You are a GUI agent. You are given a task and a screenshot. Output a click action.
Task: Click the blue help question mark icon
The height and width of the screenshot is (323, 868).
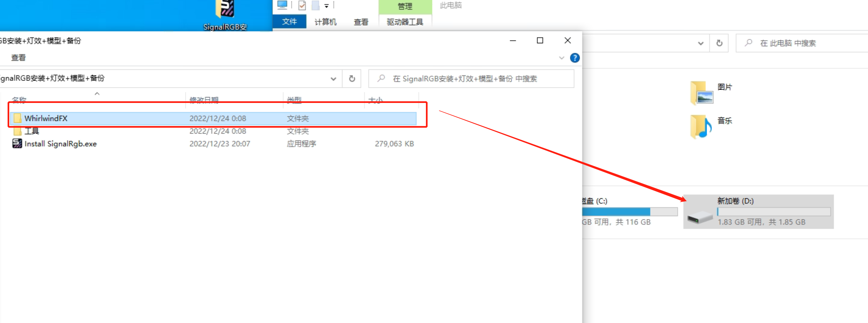click(x=574, y=58)
